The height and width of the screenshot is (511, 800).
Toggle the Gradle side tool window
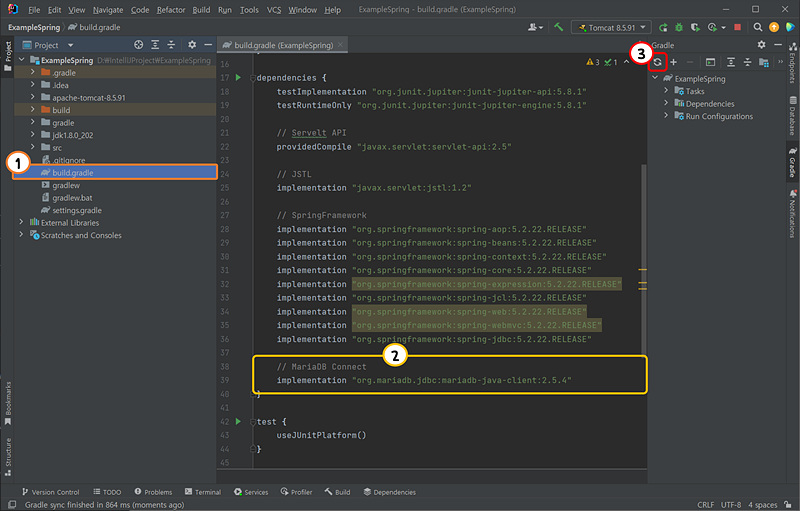pyautogui.click(x=792, y=162)
